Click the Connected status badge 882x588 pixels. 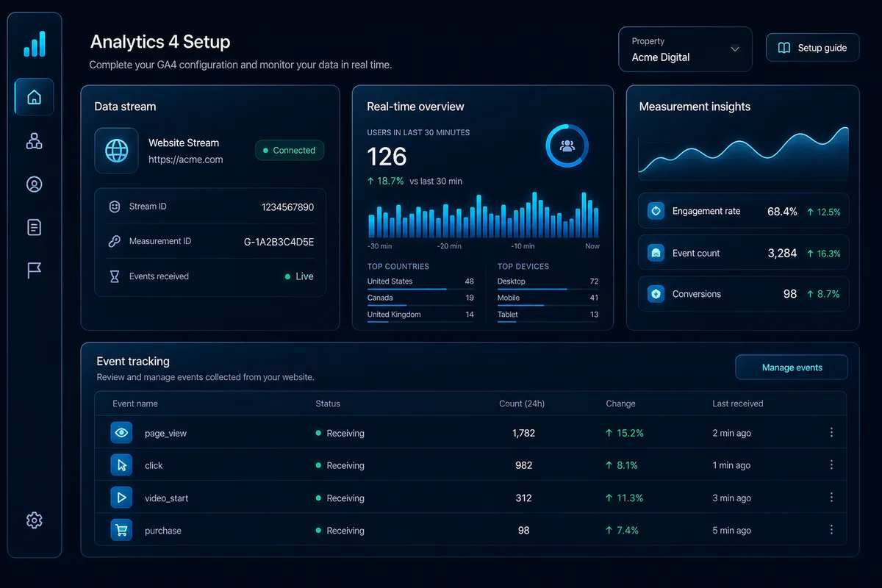290,150
